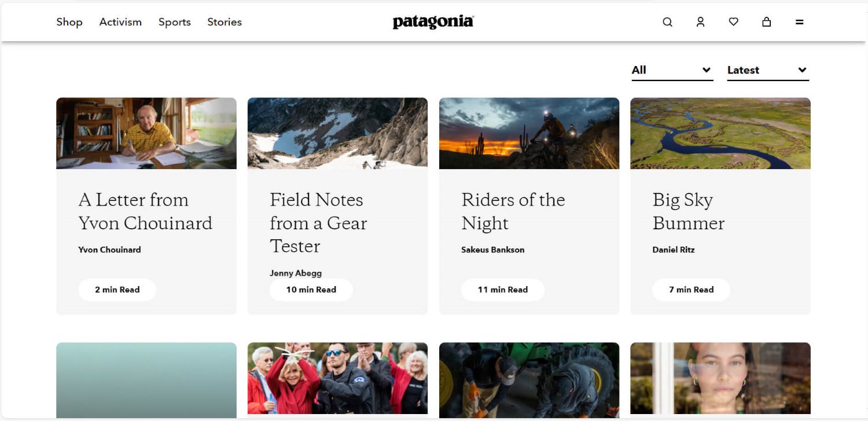Open the All category filter dropdown

tap(671, 69)
